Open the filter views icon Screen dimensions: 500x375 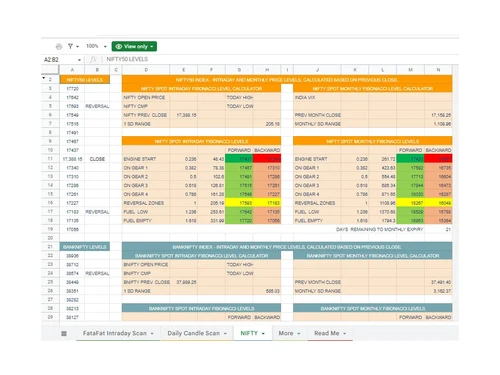pyautogui.click(x=70, y=46)
